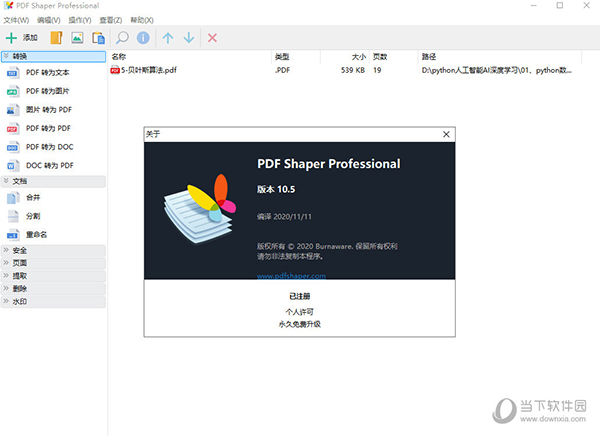Screen dimensions: 600x436
Task: Click the 已注册 text
Action: [300, 296]
